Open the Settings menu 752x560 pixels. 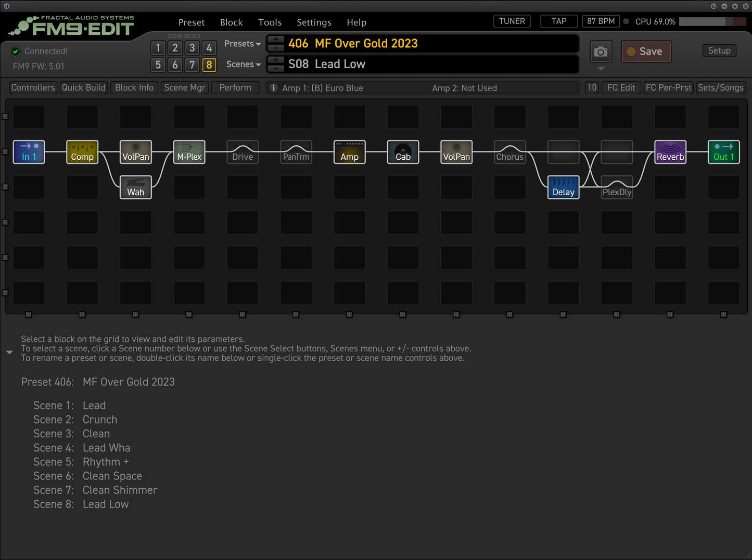314,22
